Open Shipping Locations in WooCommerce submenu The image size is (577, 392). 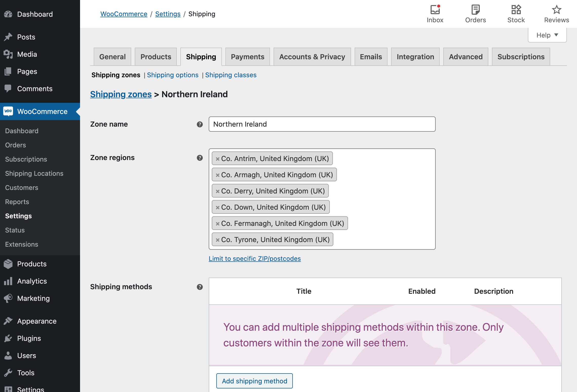34,173
